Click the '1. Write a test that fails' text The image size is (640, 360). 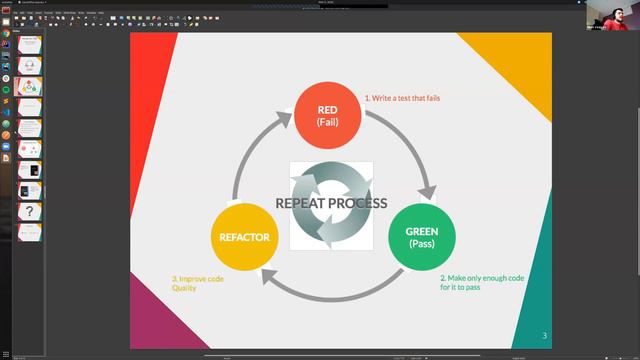[402, 98]
